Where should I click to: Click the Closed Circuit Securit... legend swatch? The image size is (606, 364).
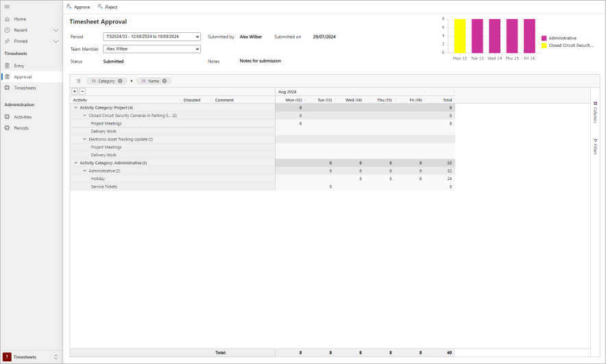click(x=544, y=45)
